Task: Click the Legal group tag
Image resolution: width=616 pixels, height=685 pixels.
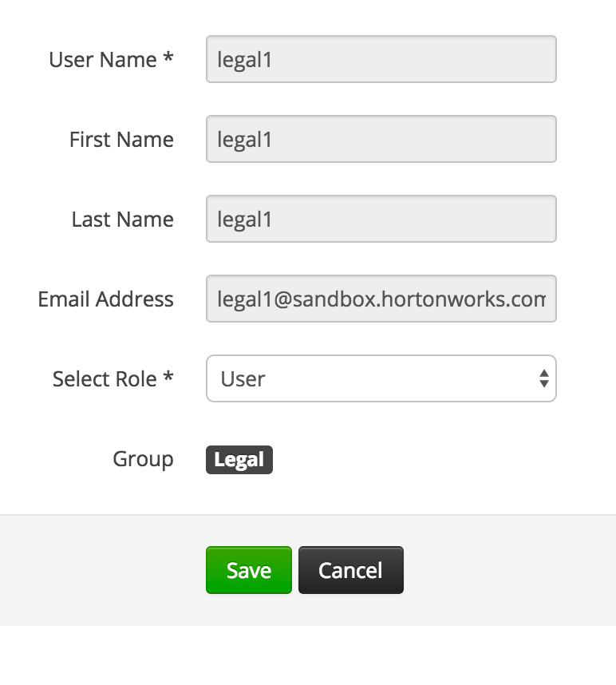Action: coord(239,460)
